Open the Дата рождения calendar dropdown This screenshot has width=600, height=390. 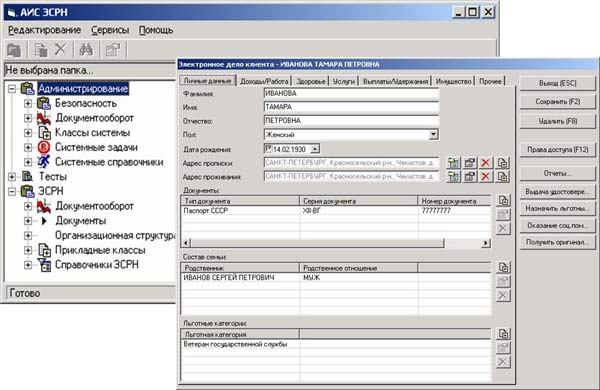point(315,148)
